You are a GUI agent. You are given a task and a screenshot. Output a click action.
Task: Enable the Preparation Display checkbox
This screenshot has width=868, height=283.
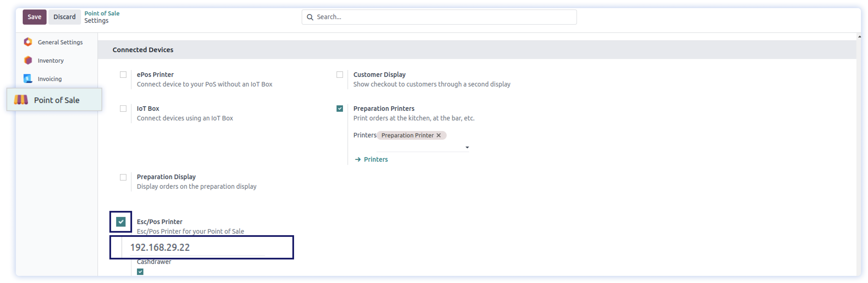pos(123,177)
